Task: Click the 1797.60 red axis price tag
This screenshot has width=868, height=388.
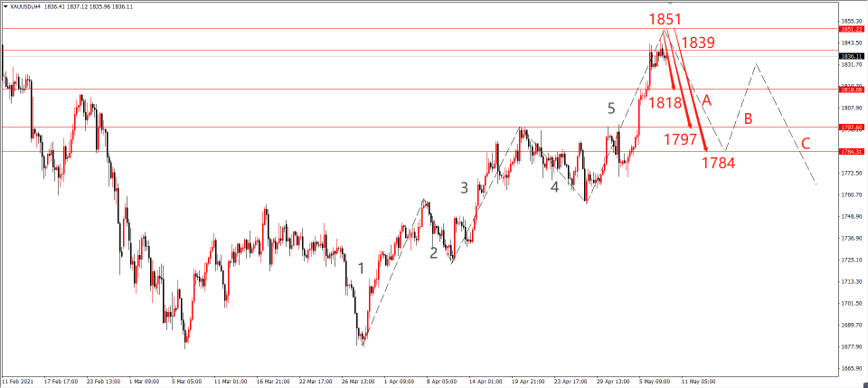Action: (852, 128)
